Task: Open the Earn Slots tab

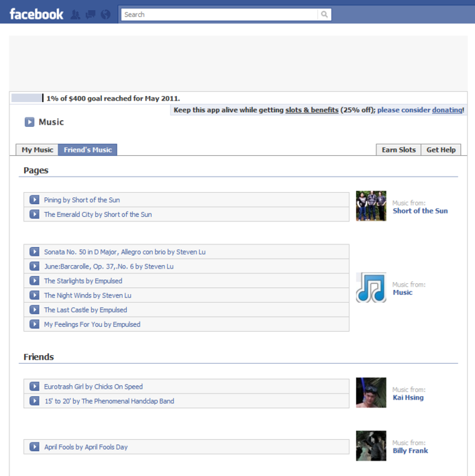Action: click(x=399, y=150)
